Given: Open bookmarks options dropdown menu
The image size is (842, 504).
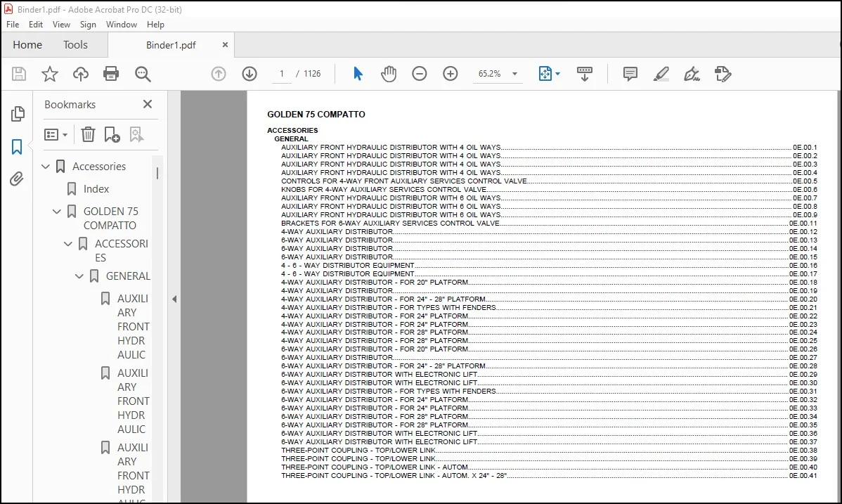Looking at the screenshot, I should point(56,134).
